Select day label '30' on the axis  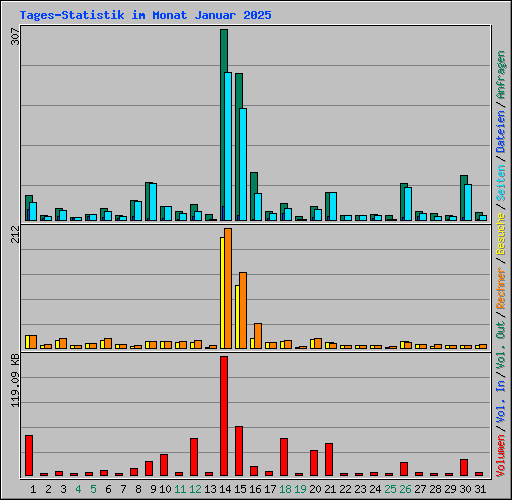465,489
